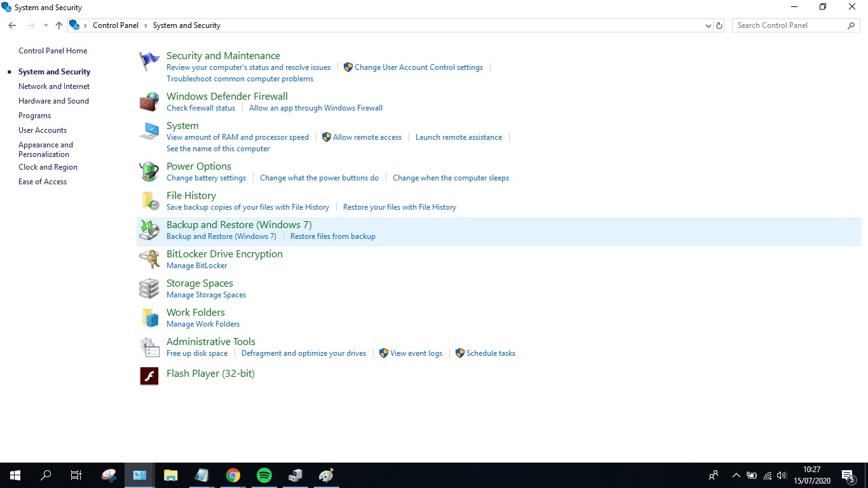Open taskbar Search magnifier
868x488 pixels.
(x=46, y=475)
